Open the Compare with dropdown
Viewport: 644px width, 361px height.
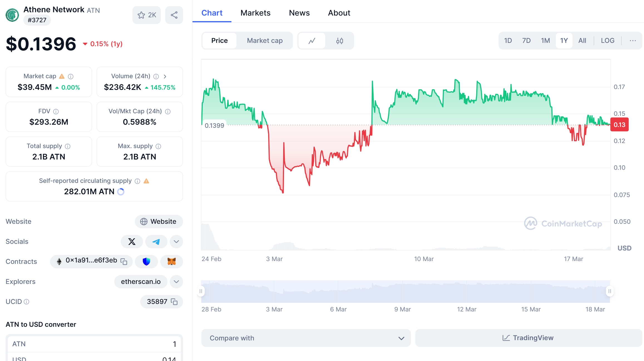[x=306, y=338]
